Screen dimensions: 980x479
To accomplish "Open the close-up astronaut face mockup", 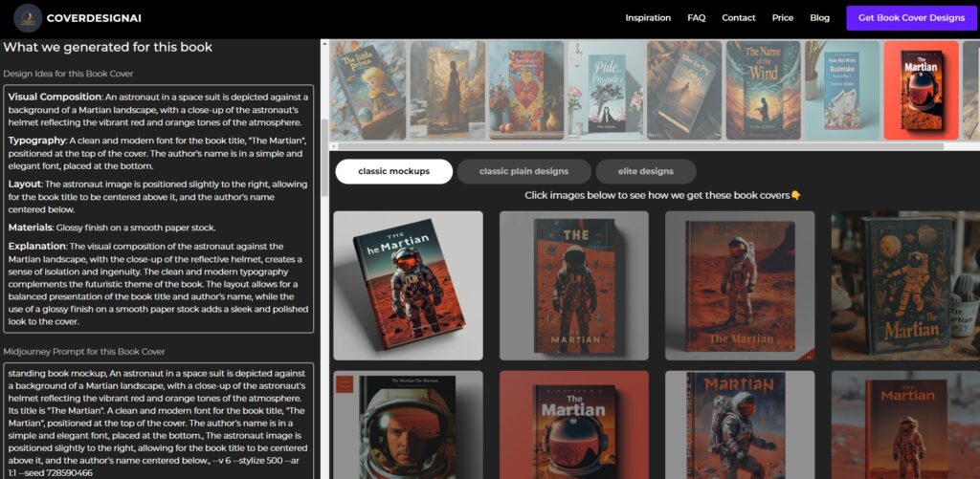I will click(408, 425).
